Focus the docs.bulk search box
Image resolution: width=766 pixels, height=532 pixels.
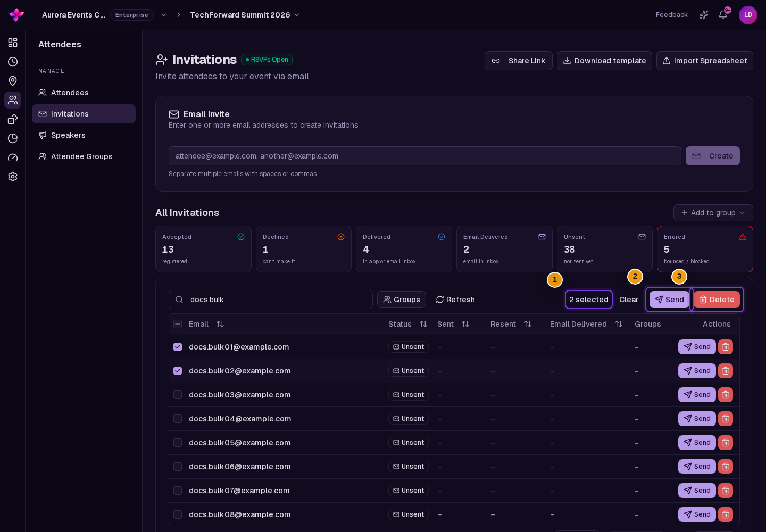coord(271,300)
